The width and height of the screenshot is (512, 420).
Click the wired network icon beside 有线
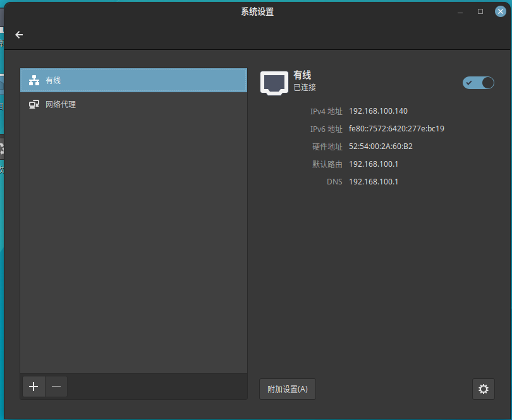point(34,81)
